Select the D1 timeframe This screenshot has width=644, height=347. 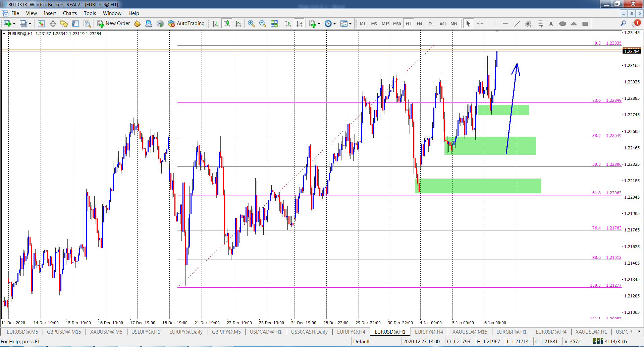431,24
